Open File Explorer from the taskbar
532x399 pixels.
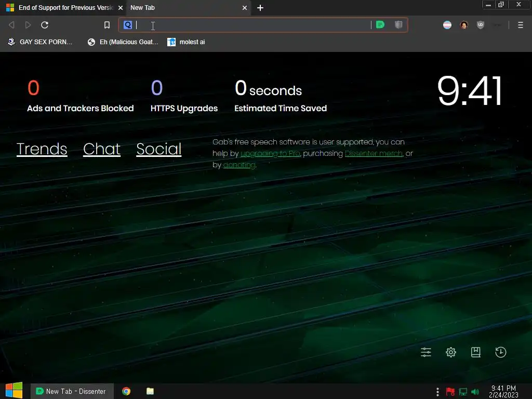click(x=150, y=391)
